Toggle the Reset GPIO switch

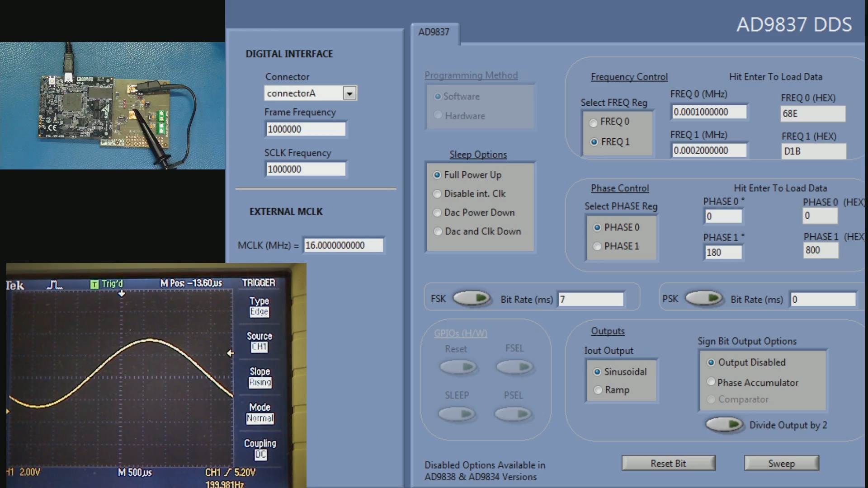pos(458,367)
